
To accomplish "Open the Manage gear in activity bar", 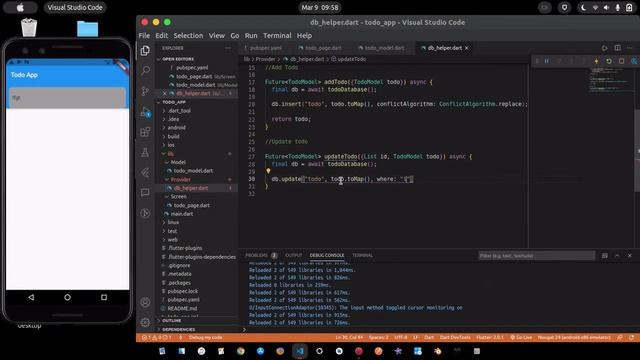I will coord(145,322).
